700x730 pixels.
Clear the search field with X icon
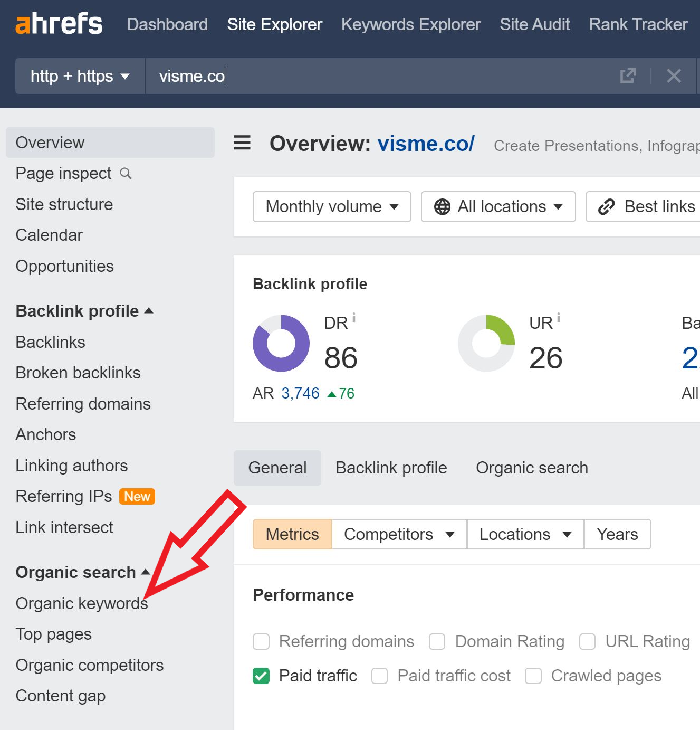click(x=674, y=76)
